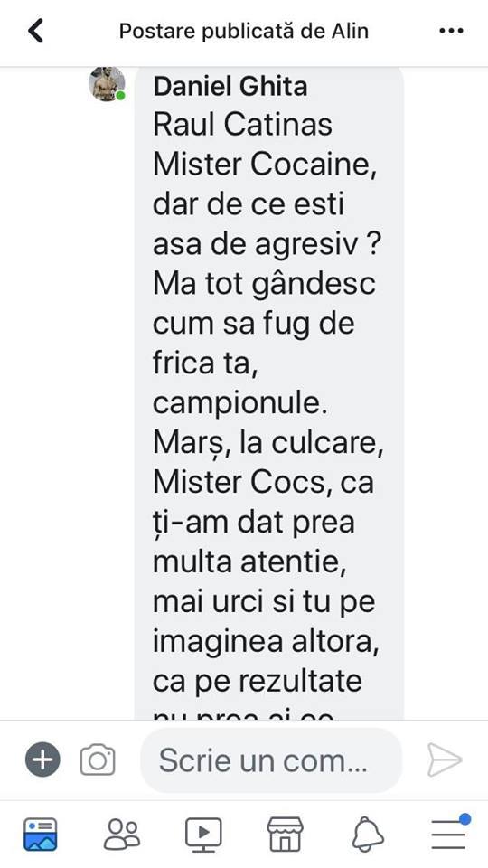
Task: Tap the back arrow icon
Action: (x=35, y=31)
